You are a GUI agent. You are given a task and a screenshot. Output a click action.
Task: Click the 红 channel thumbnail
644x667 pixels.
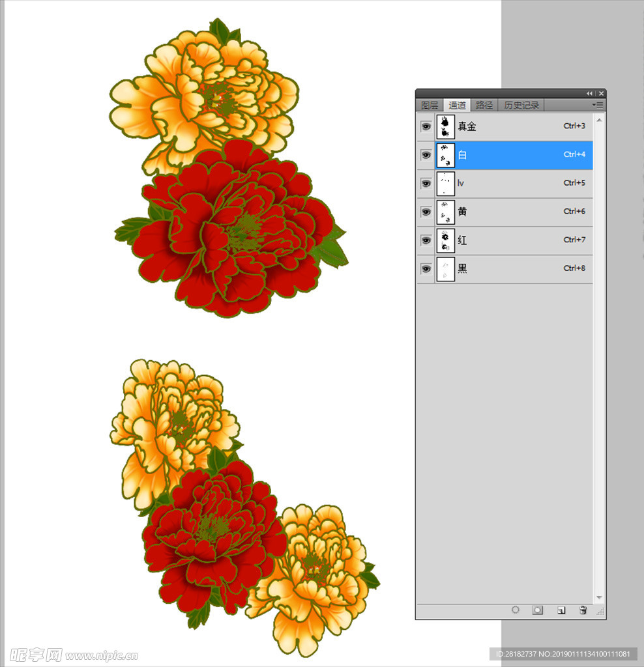coord(445,240)
